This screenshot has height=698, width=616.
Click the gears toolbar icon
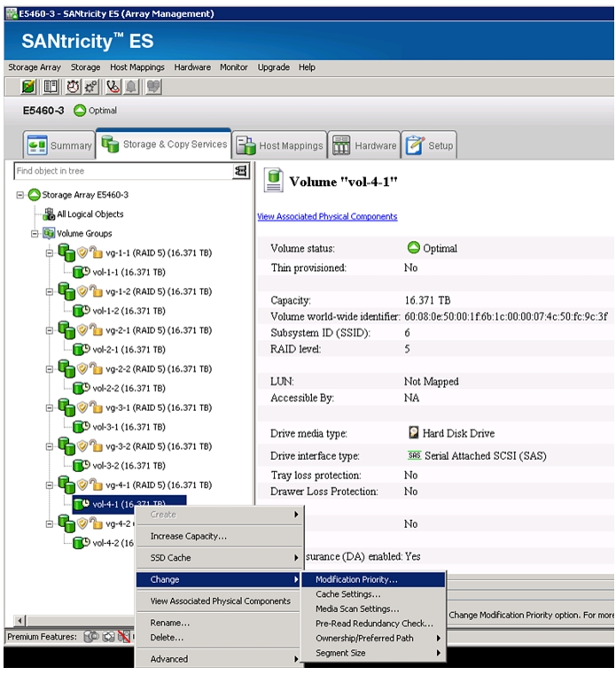91,86
